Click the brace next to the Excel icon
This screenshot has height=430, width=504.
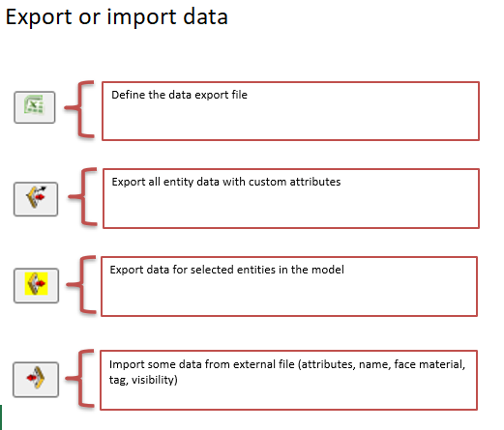(x=79, y=109)
